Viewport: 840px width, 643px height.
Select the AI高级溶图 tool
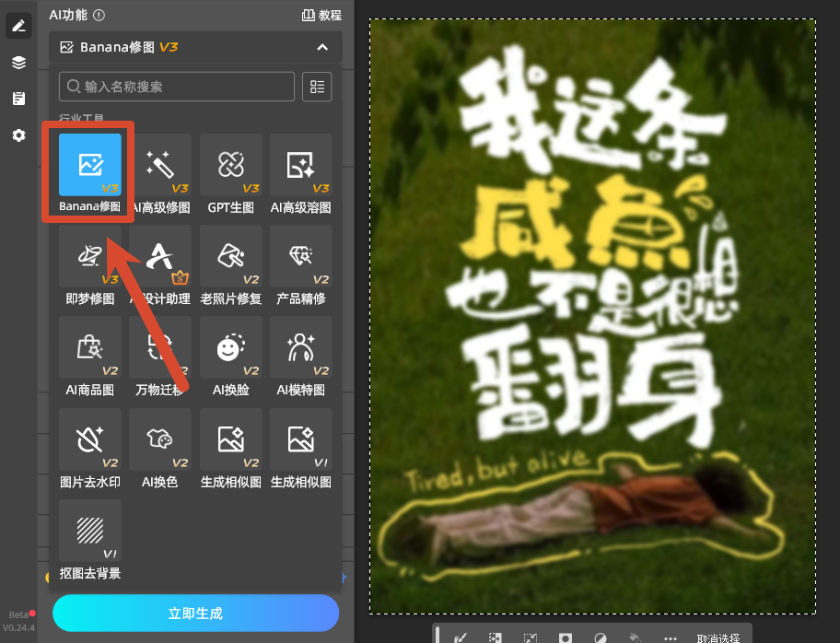[301, 165]
